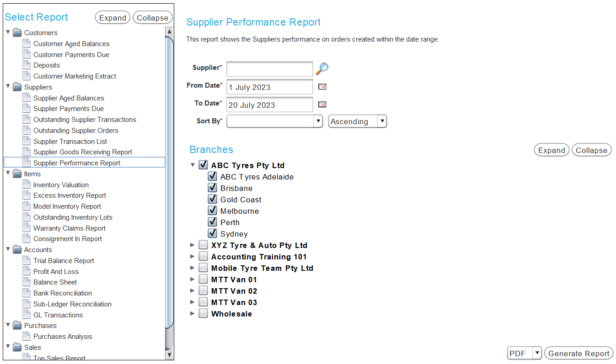Click the Purchases Analysis document icon
The width and height of the screenshot is (616, 364).
[27, 337]
